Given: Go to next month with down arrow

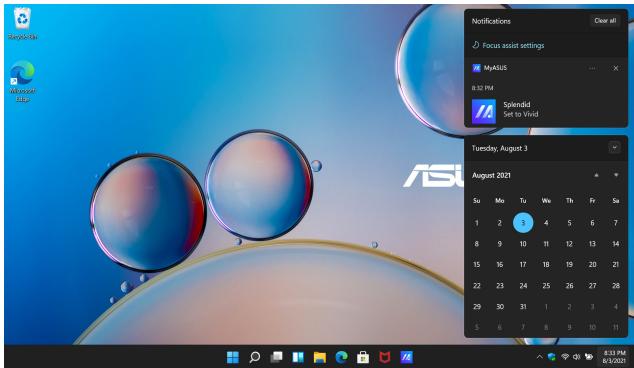Looking at the screenshot, I should pyautogui.click(x=616, y=175).
